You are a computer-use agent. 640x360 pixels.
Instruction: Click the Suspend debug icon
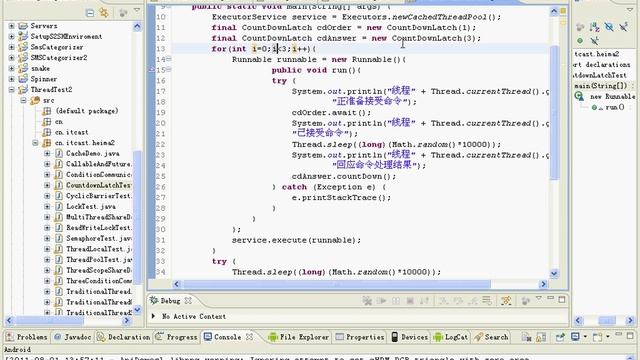[396, 301]
